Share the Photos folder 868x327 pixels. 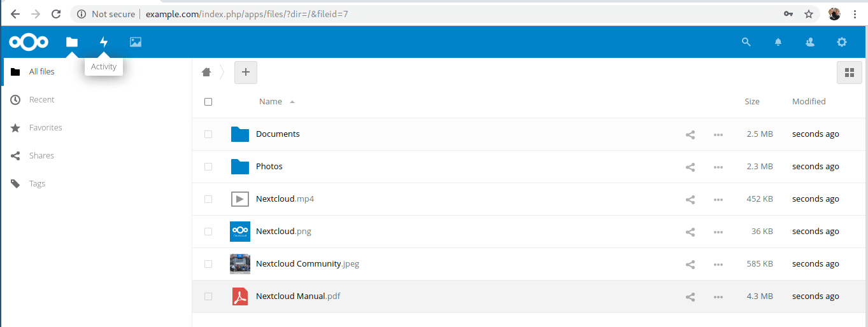(x=690, y=167)
